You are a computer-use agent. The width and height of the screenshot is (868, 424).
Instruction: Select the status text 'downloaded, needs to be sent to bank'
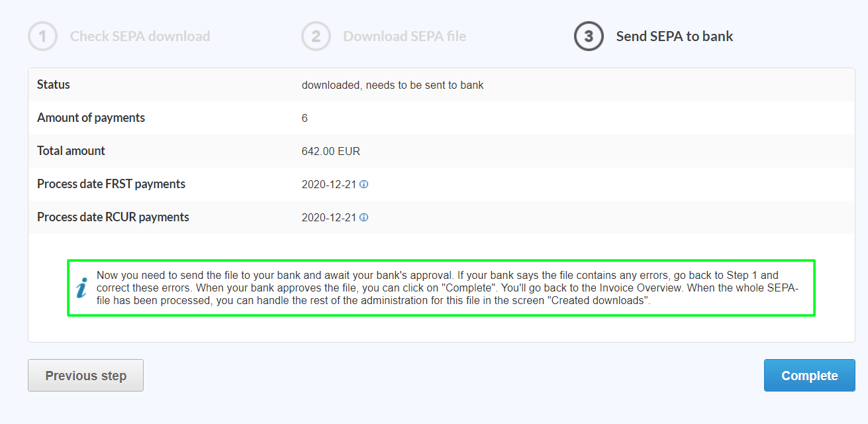[x=392, y=84]
